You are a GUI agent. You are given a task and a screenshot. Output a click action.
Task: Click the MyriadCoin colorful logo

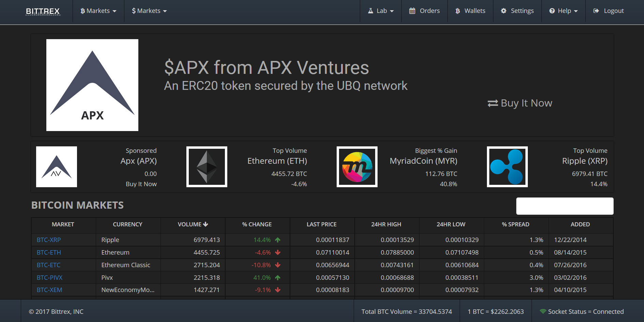pyautogui.click(x=357, y=166)
